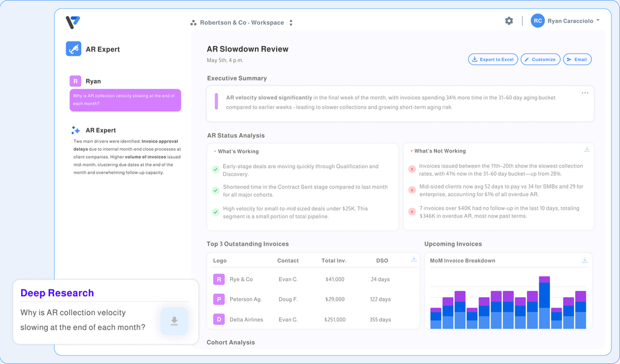Download the What's Not Working card

[x=587, y=149]
